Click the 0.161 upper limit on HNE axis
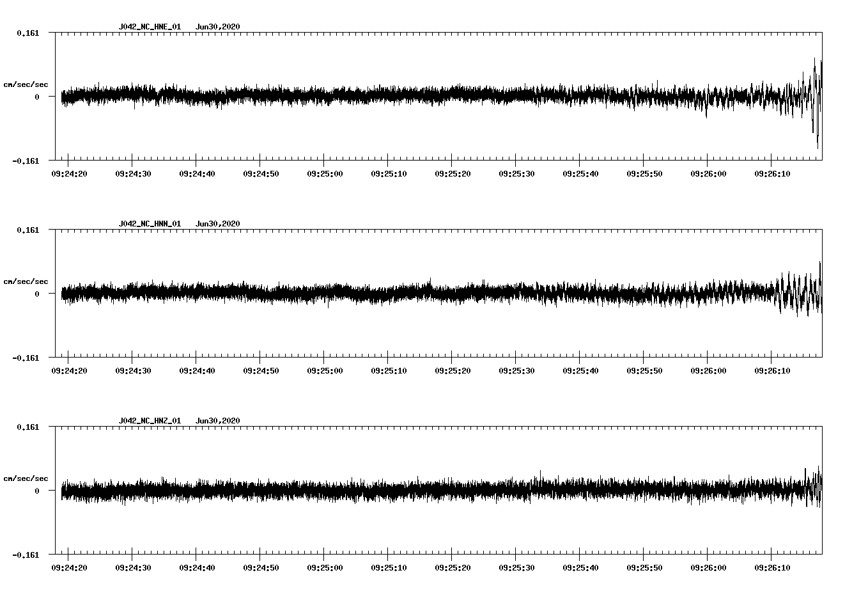868x591 pixels. tap(27, 33)
